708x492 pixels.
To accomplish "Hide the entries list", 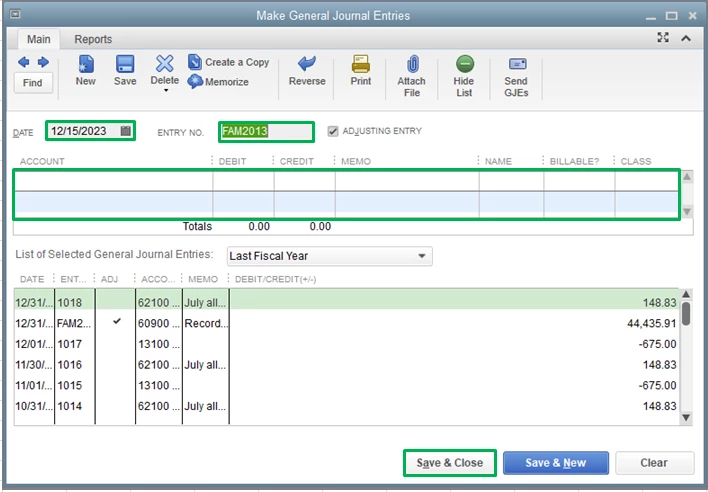I will coord(465,64).
